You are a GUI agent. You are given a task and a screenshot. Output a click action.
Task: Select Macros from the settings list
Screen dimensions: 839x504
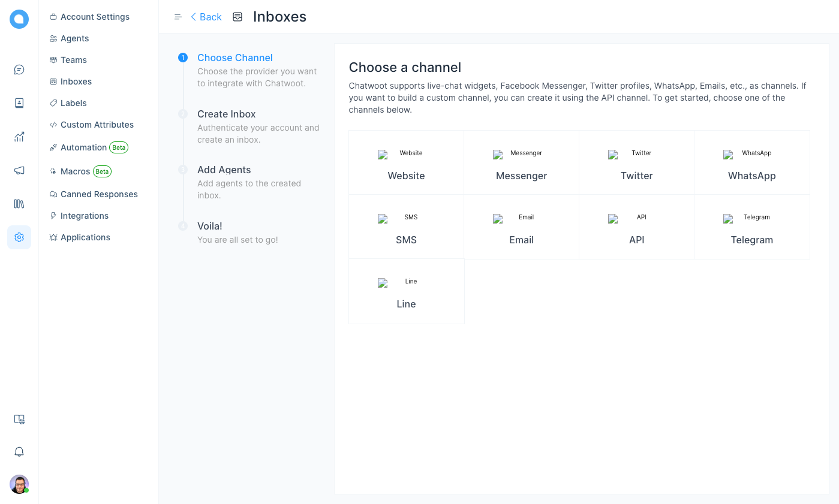click(76, 171)
